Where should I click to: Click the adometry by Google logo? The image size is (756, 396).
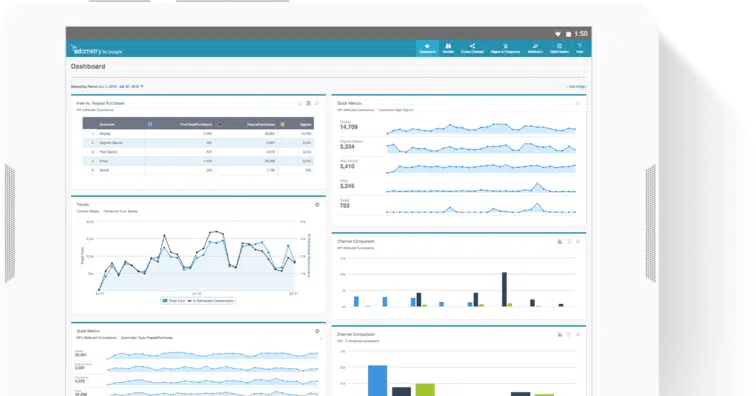click(96, 50)
